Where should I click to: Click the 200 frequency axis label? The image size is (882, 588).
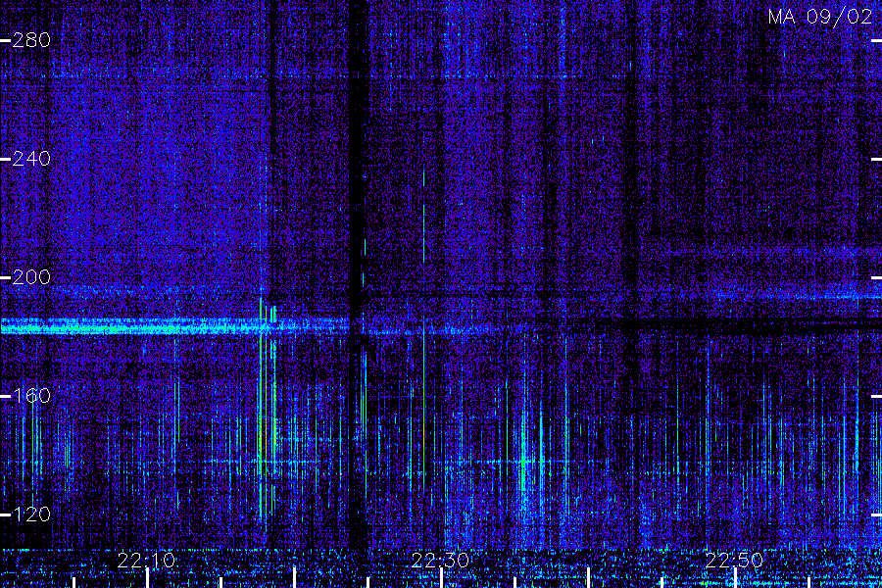click(31, 276)
